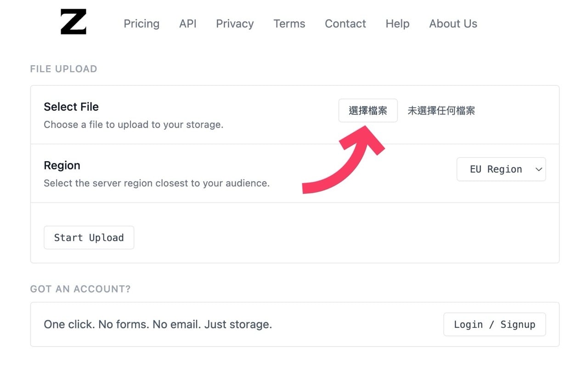View the Terms page

point(289,24)
